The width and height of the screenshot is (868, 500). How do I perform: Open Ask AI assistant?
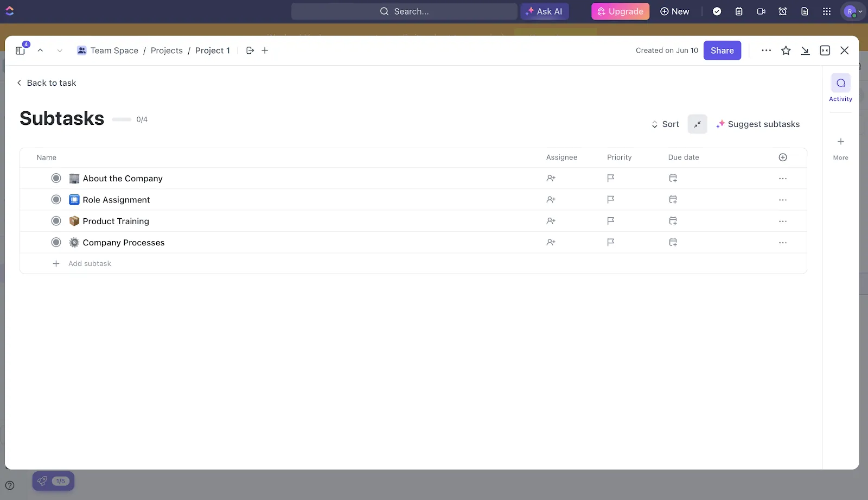pos(545,11)
